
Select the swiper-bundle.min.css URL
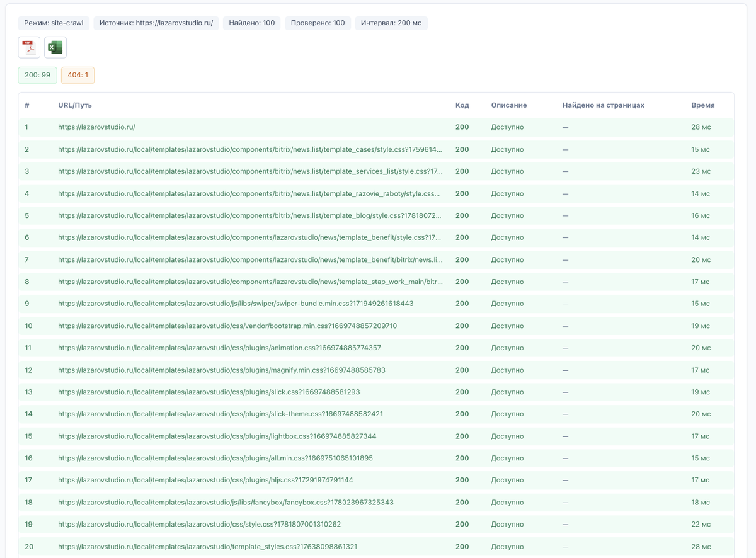click(x=236, y=304)
